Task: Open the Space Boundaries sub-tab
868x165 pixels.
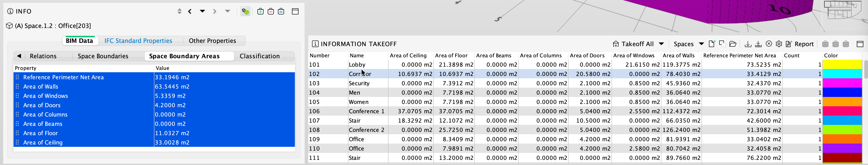Action: pos(103,56)
